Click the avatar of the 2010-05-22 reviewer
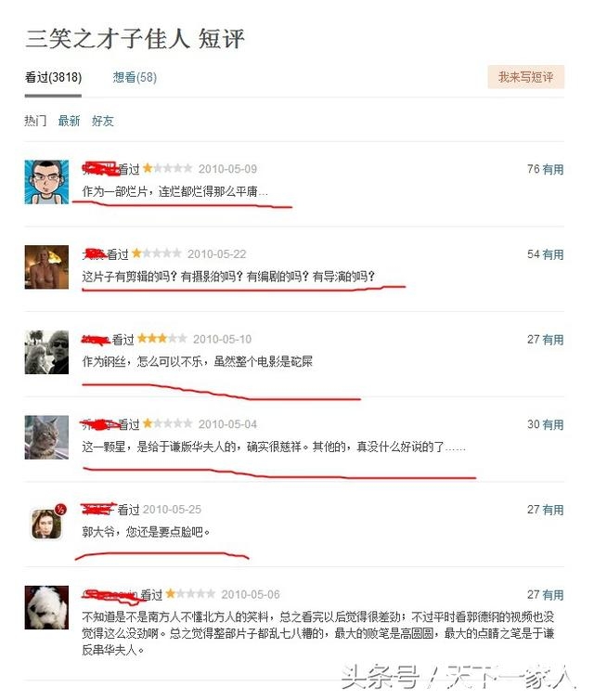 pyautogui.click(x=46, y=267)
